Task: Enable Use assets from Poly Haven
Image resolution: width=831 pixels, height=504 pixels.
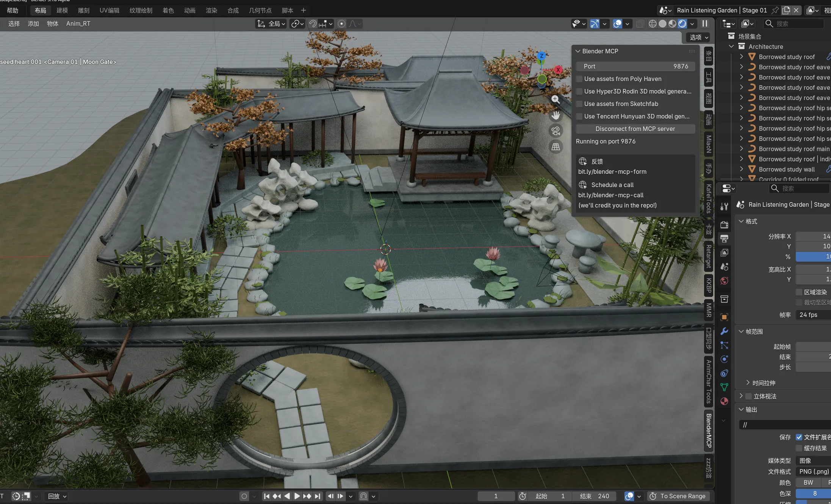Action: 579,79
